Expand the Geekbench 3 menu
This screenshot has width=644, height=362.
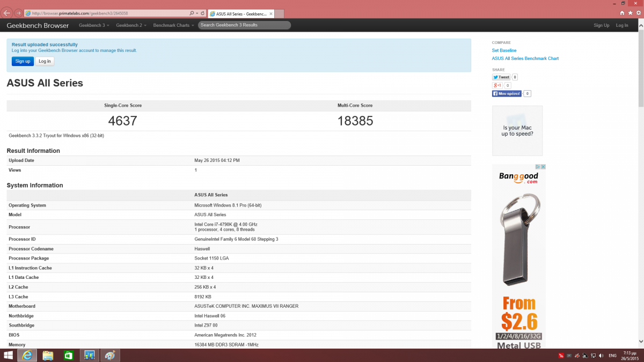94,25
